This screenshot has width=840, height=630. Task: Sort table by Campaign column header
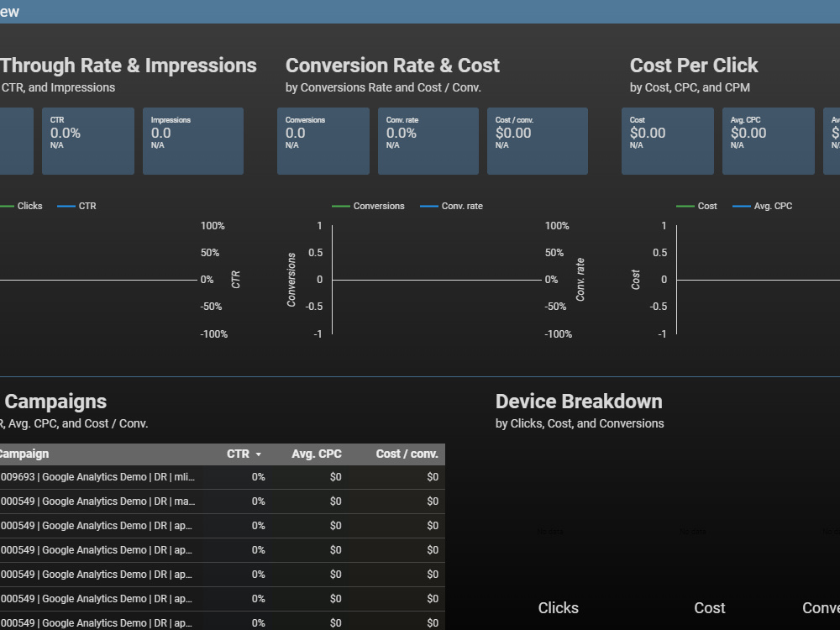24,454
